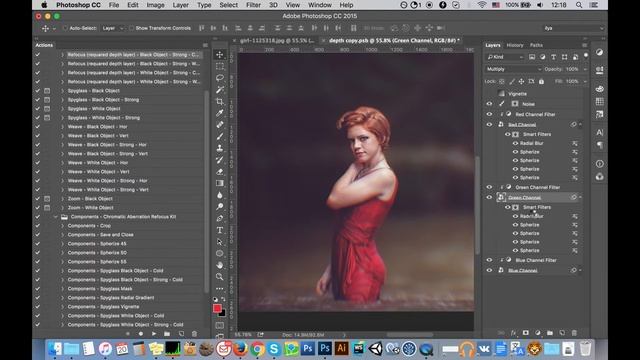Select the Gradient tool
This screenshot has height=360, width=640.
[220, 183]
